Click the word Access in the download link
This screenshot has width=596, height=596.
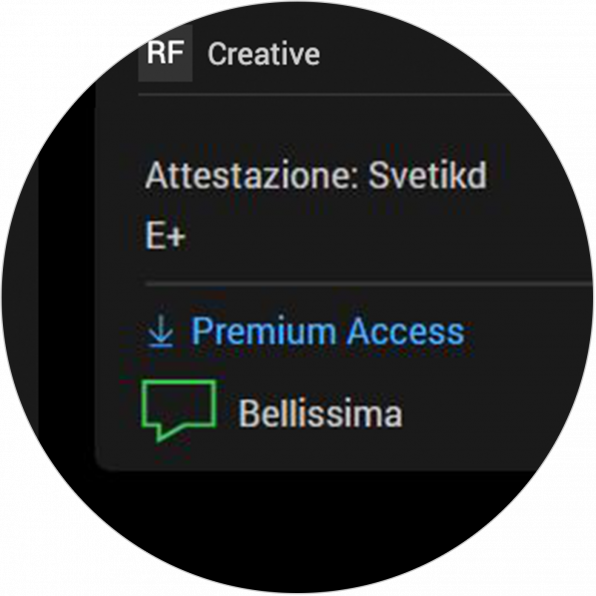coord(406,331)
